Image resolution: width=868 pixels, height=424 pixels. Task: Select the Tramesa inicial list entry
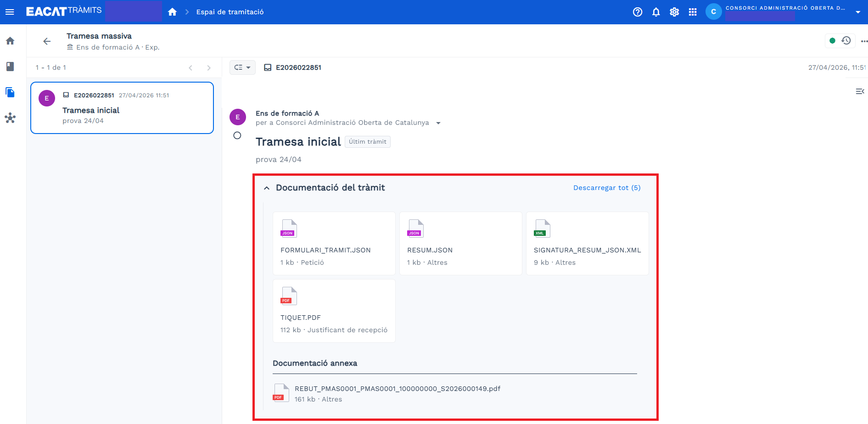pos(122,108)
